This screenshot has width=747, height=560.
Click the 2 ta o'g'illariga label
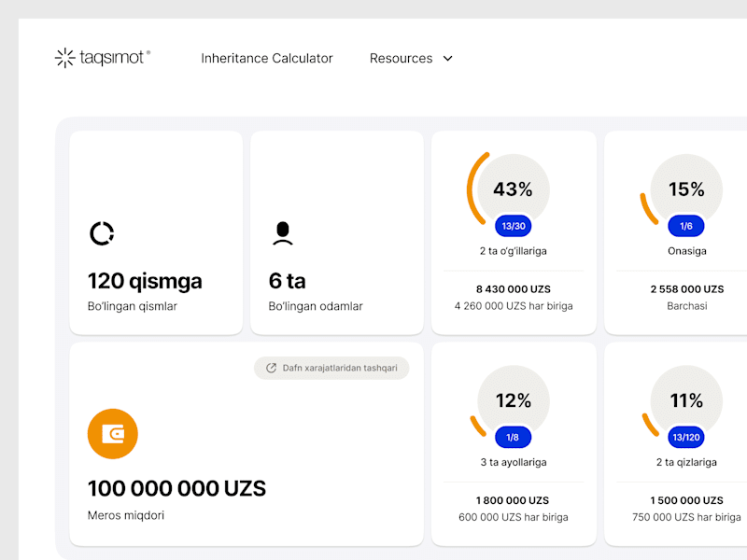pyautogui.click(x=513, y=251)
